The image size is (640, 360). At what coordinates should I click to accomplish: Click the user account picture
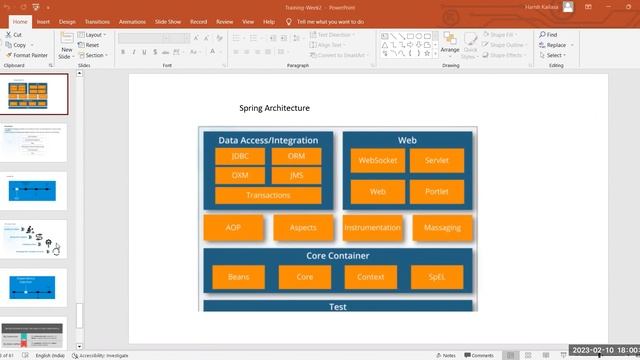coord(568,7)
